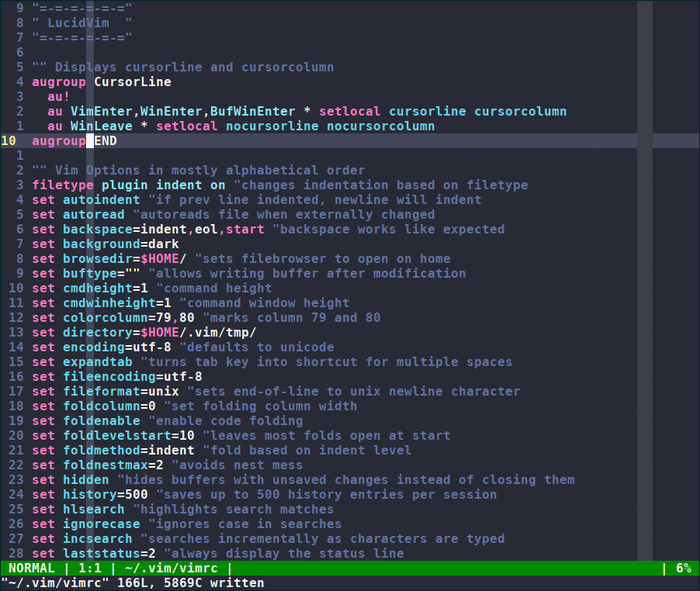
Task: Click the 'set autoindent' option
Action: [85, 199]
